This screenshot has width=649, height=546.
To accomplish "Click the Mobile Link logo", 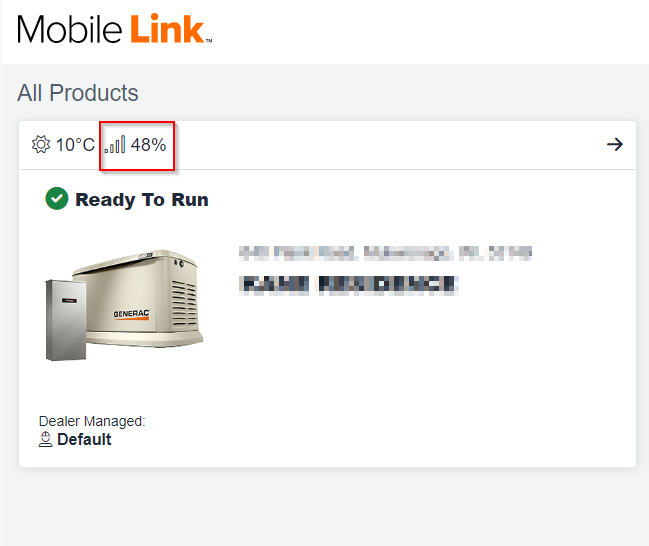I will [114, 30].
